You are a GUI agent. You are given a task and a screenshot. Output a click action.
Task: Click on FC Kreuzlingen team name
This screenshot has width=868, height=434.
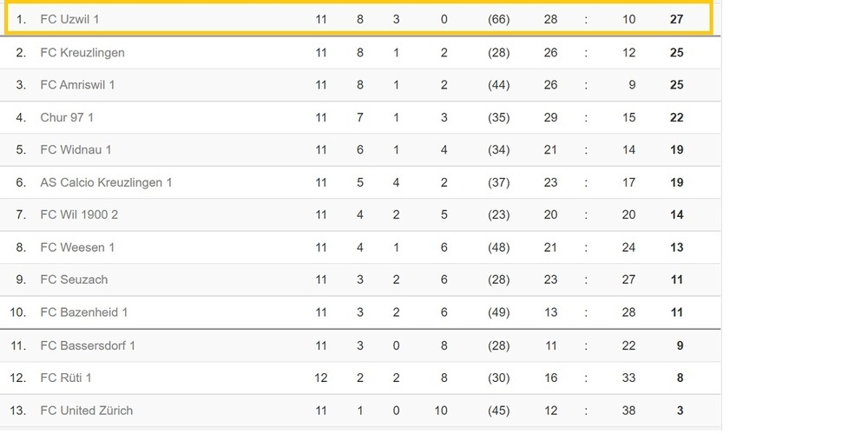pyautogui.click(x=82, y=53)
